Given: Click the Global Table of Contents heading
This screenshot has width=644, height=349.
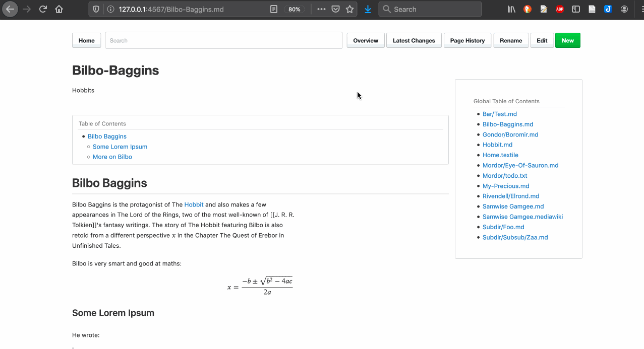Looking at the screenshot, I should [506, 101].
